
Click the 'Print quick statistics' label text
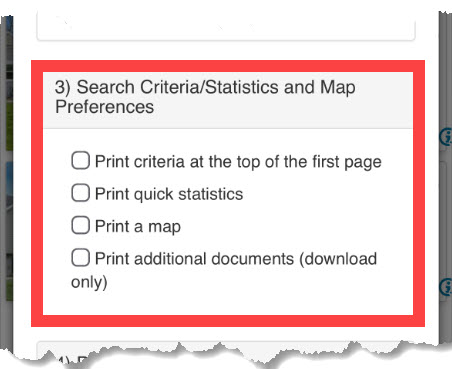click(x=169, y=194)
